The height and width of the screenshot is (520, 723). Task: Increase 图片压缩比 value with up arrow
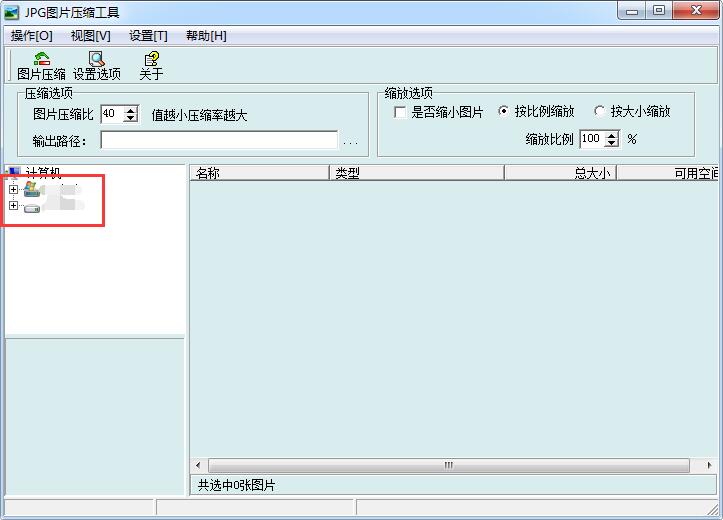[130, 110]
